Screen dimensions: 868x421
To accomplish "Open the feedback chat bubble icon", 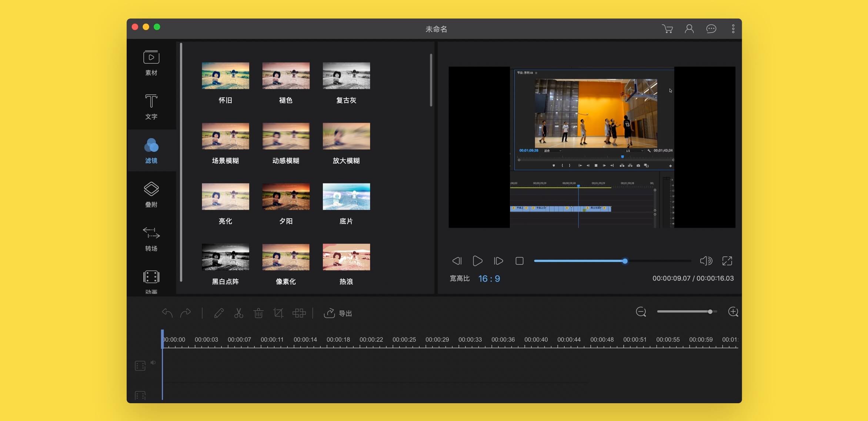I will (x=711, y=29).
